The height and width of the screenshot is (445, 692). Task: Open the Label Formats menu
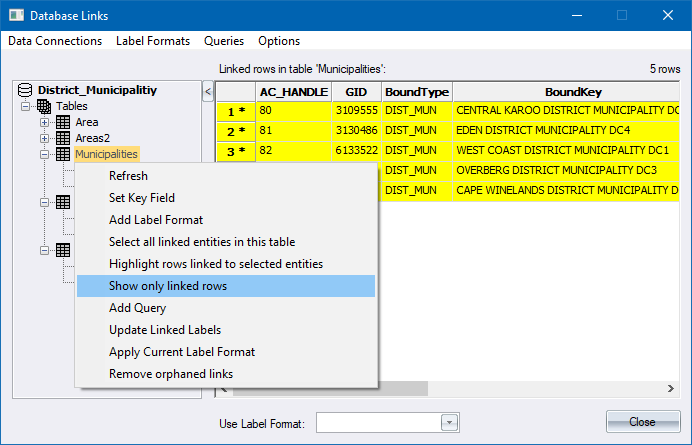pos(153,41)
